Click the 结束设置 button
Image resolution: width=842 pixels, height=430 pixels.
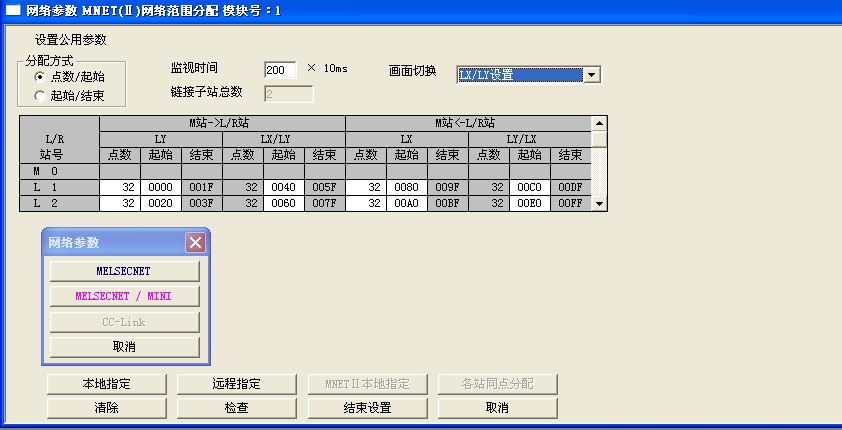click(367, 408)
